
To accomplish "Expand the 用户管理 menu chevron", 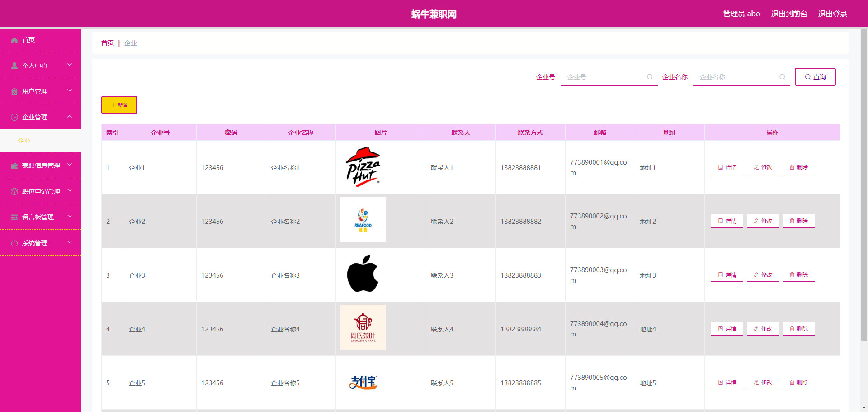I will pos(70,91).
